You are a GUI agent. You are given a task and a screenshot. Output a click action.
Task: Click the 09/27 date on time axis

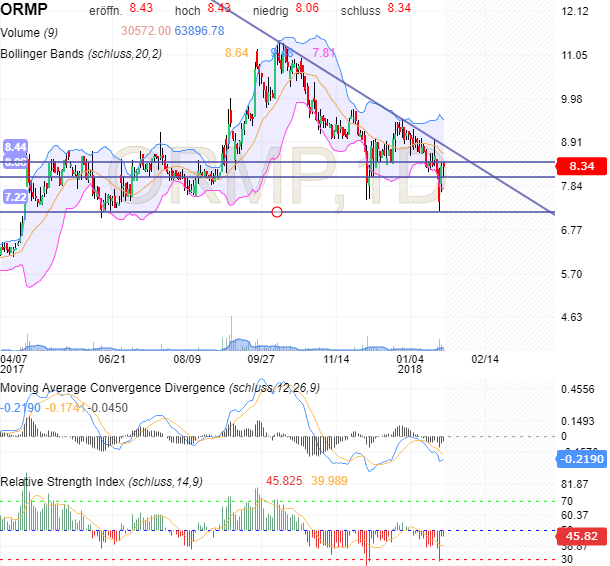pyautogui.click(x=260, y=357)
